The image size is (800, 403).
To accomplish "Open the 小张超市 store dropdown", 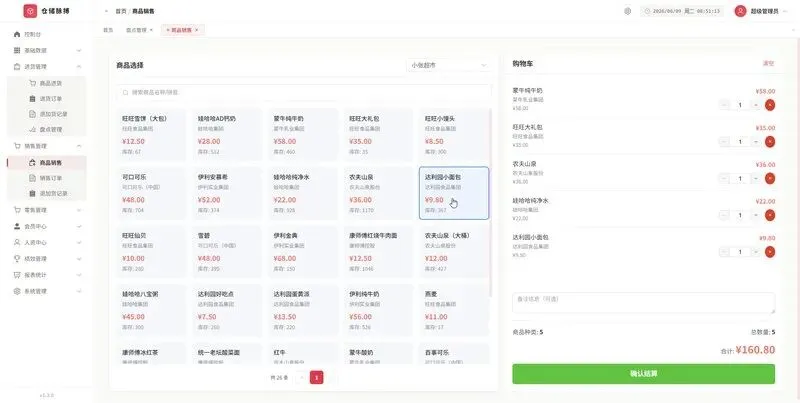I will (448, 65).
